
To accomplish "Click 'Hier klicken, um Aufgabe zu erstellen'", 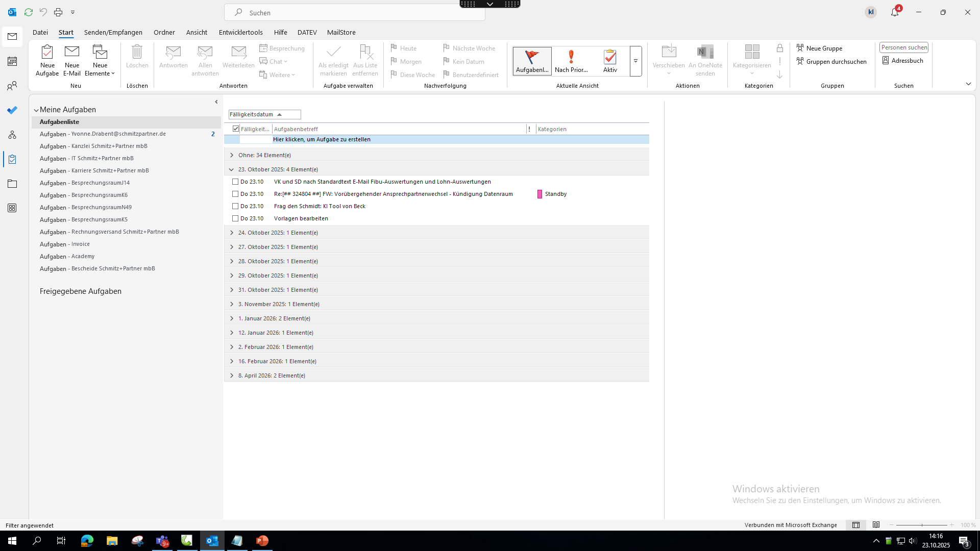I will click(322, 139).
